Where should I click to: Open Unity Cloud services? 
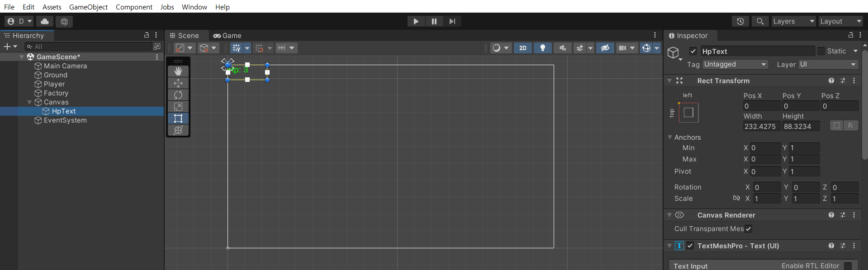[45, 21]
